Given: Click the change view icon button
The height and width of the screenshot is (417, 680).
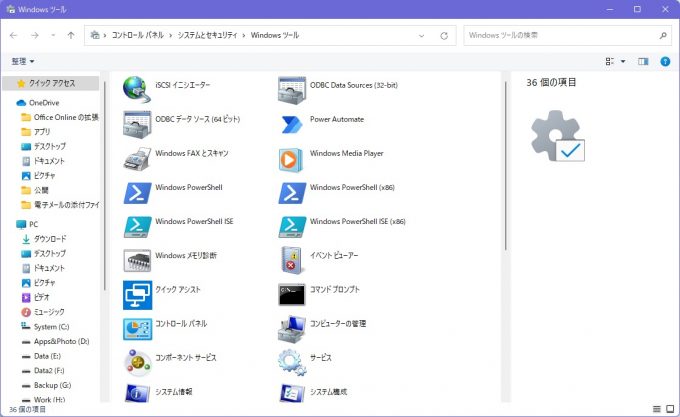Looking at the screenshot, I should 610,62.
